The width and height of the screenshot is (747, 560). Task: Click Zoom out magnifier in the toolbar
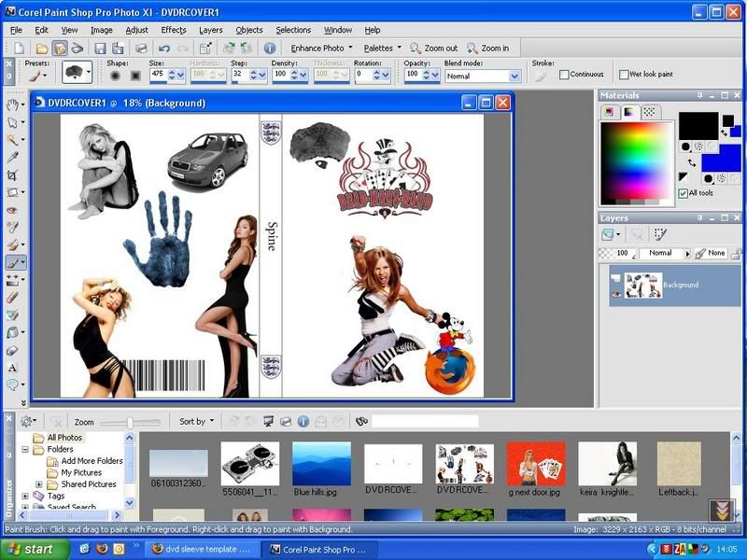[434, 49]
